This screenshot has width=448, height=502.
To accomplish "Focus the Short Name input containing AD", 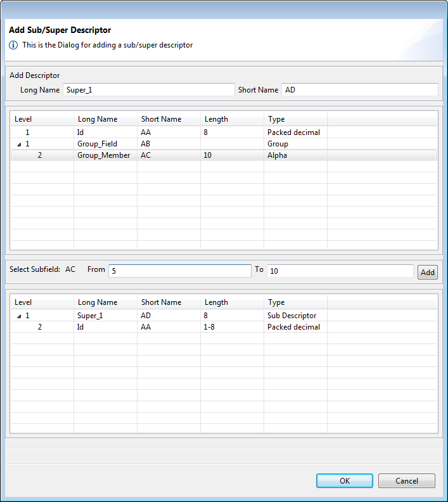I will pyautogui.click(x=360, y=90).
